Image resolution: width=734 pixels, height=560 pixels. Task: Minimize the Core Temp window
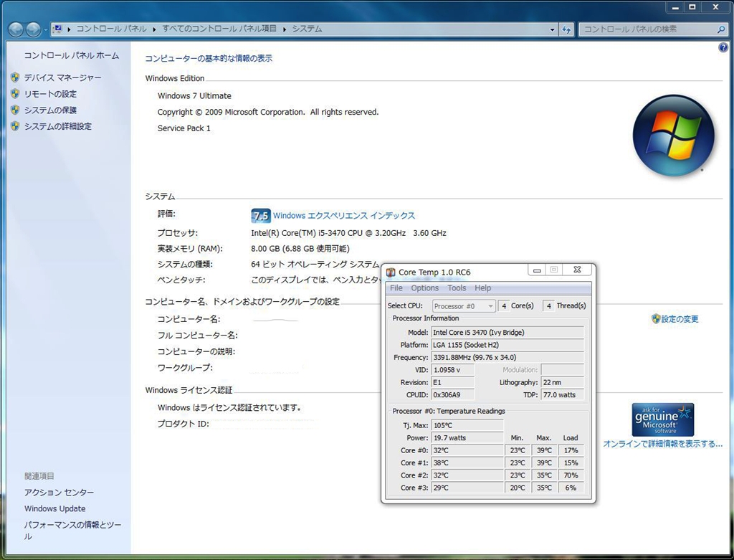tap(537, 270)
